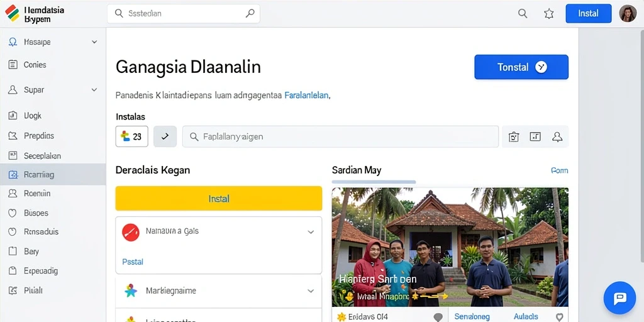Click the star favorites icon in the top bar

(548, 14)
